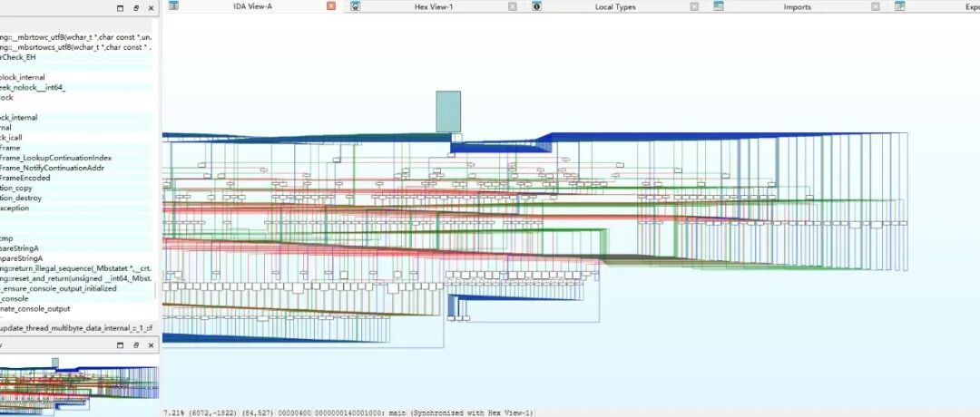Open the Imports tab
This screenshot has height=417, width=980.
797,6
